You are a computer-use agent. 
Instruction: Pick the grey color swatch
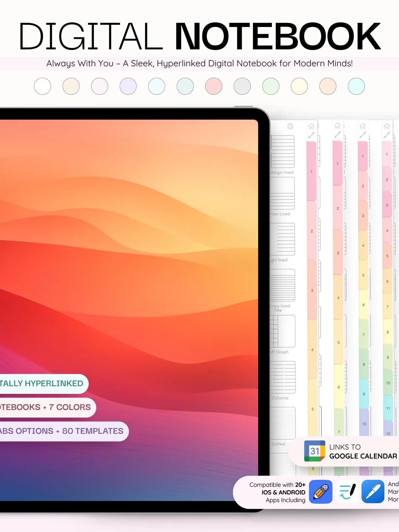(242, 86)
